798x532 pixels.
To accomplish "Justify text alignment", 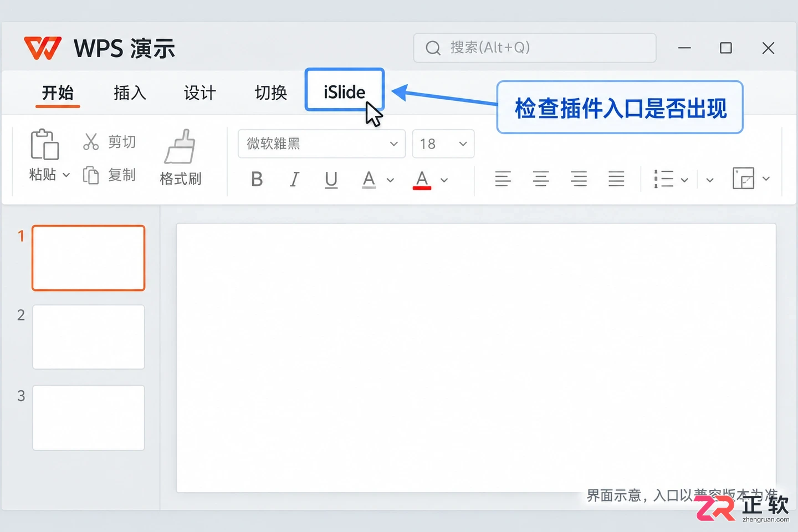I will pos(616,178).
